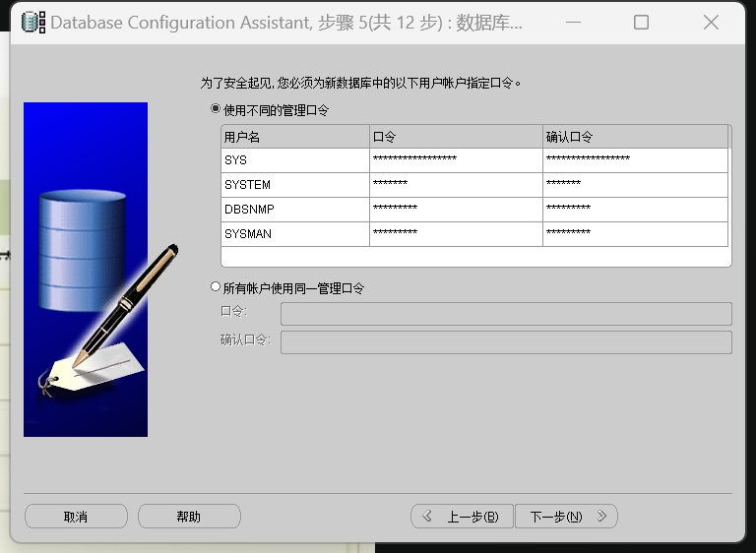The image size is (756, 553).
Task: Click the 用户名 column header
Action: [295, 137]
